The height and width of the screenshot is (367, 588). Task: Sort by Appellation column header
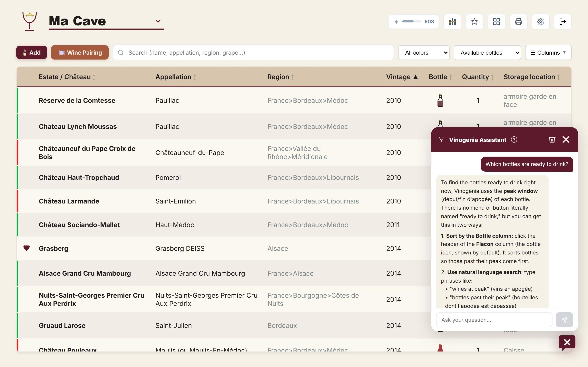coord(175,77)
